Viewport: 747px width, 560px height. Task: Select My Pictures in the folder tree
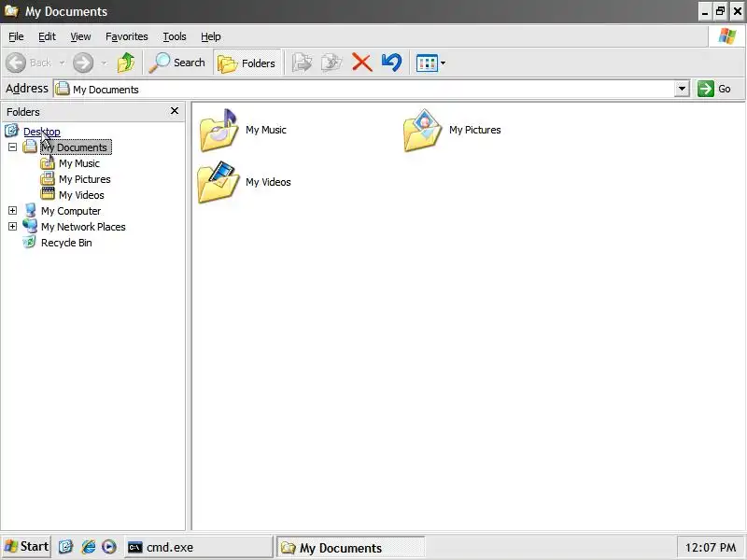click(85, 179)
